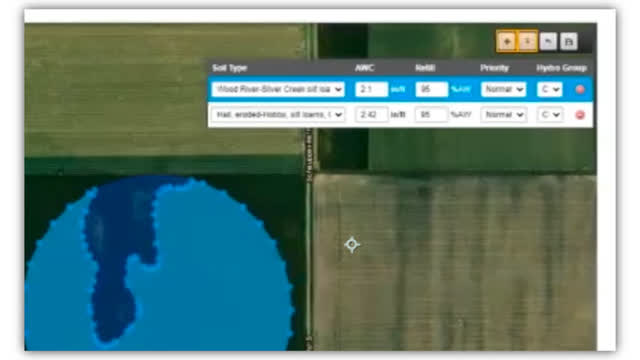
Task: Click the Soil Type column header
Action: pos(230,68)
